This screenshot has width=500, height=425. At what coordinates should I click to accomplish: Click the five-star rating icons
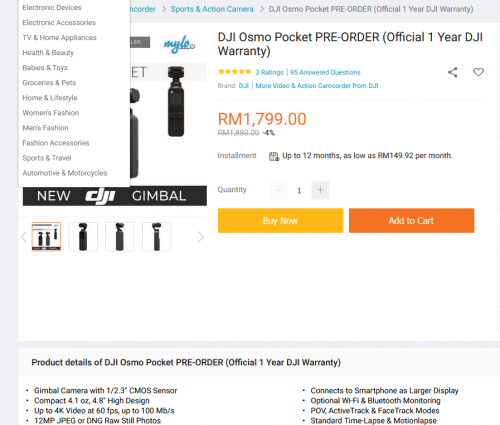pyautogui.click(x=234, y=72)
